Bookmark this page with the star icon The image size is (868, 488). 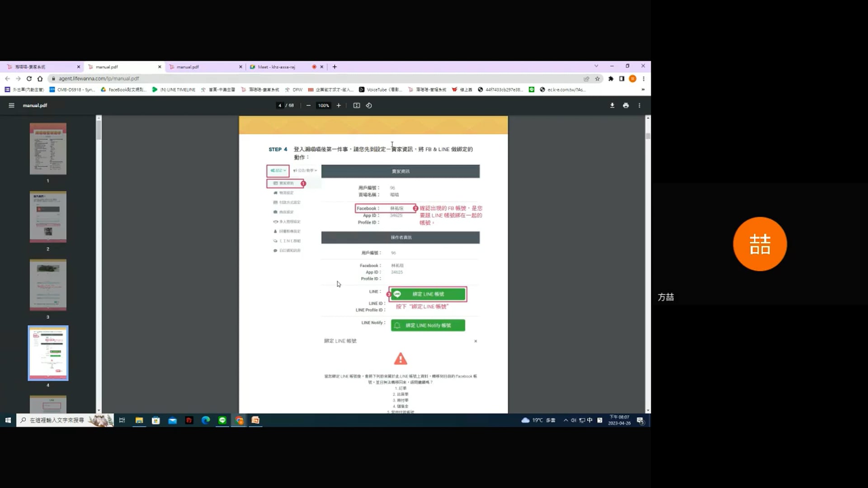597,79
